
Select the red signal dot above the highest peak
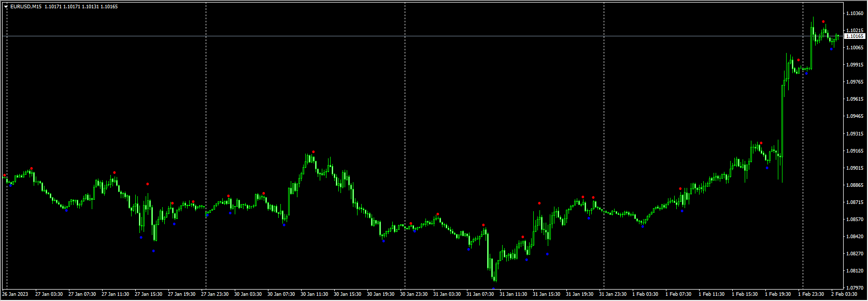[823, 22]
